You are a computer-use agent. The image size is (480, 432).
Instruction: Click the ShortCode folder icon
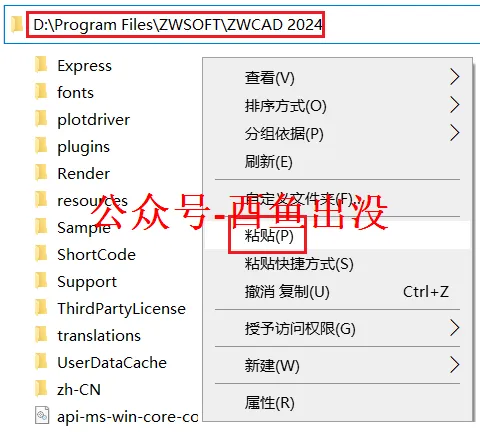[x=41, y=254]
